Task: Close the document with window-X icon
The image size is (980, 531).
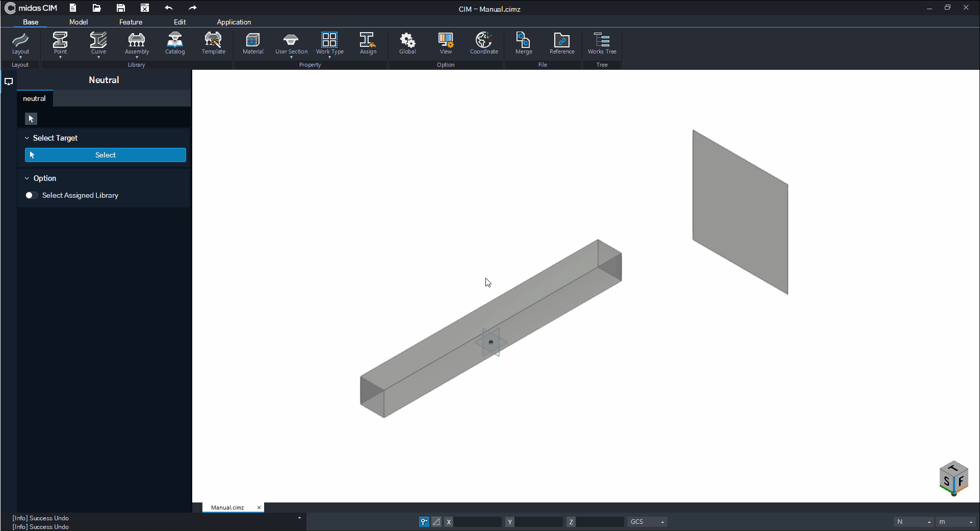Action: [x=145, y=8]
